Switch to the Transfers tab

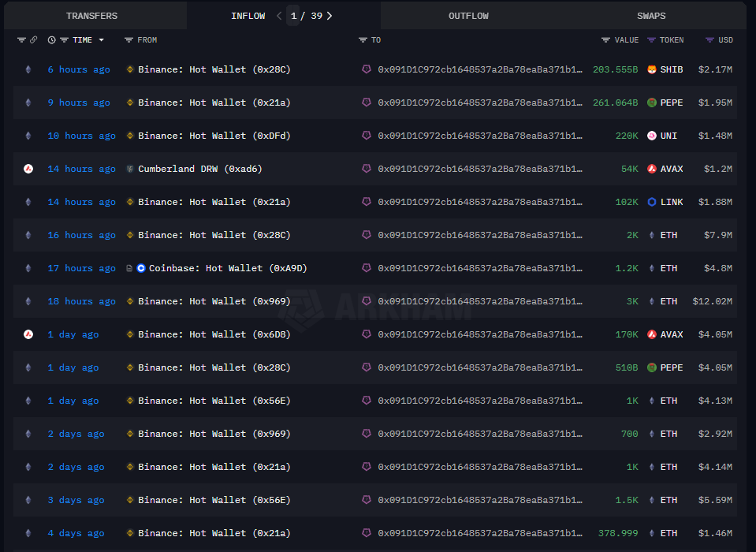(x=91, y=16)
